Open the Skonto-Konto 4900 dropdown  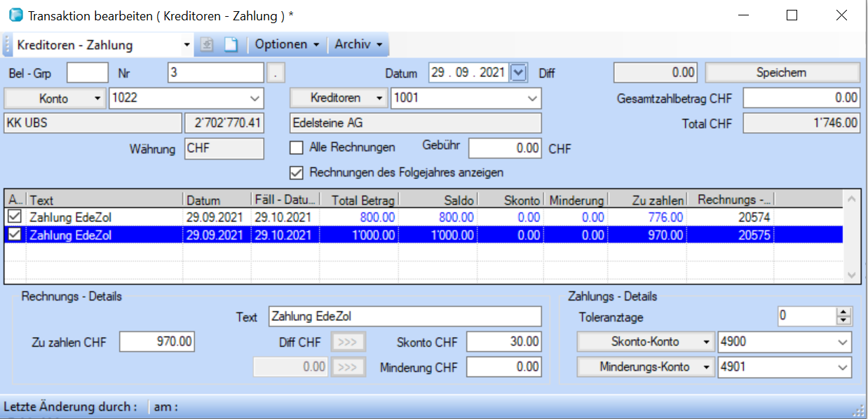pyautogui.click(x=842, y=342)
